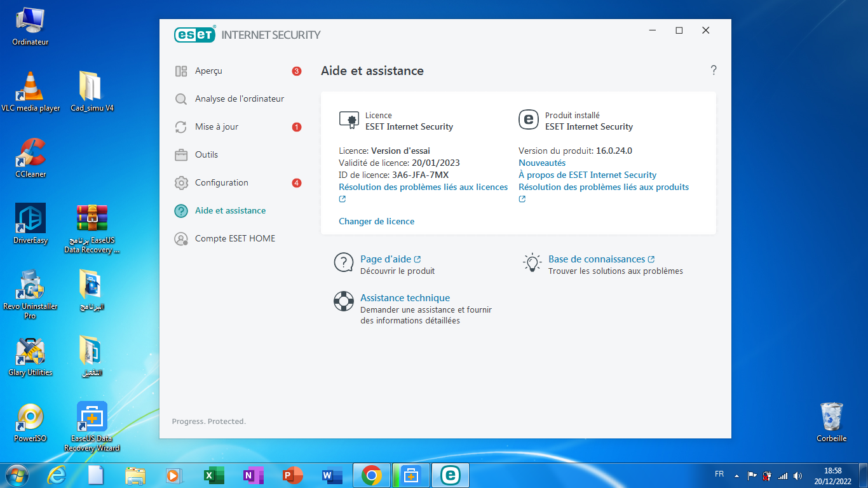The width and height of the screenshot is (868, 488).
Task: Click the lifebuoy Assistance technique icon
Action: [x=344, y=301]
